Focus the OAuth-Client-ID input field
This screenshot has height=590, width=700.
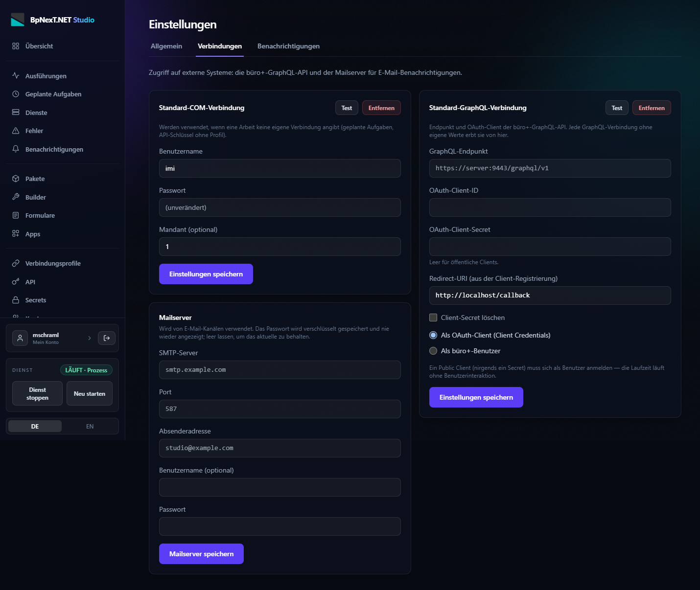pyautogui.click(x=550, y=207)
